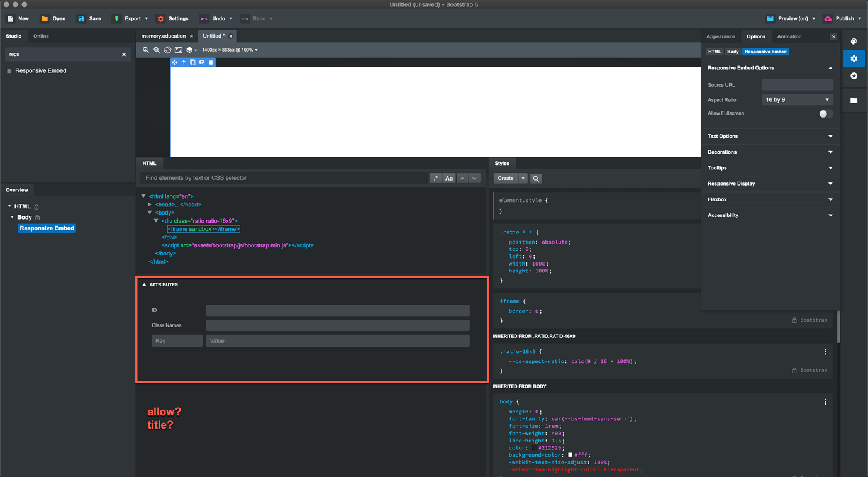Collapse the Responsive Embed Options section
868x477 pixels.
tap(830, 67)
